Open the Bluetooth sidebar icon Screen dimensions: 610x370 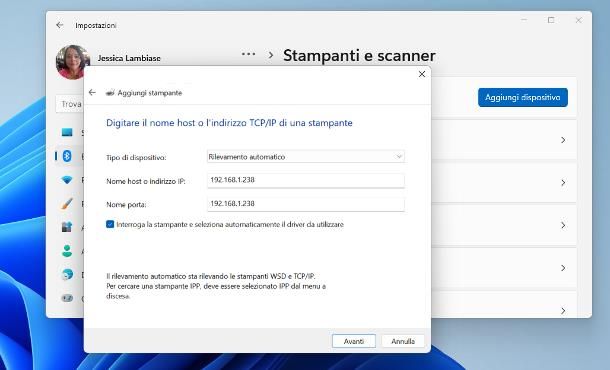[x=67, y=156]
